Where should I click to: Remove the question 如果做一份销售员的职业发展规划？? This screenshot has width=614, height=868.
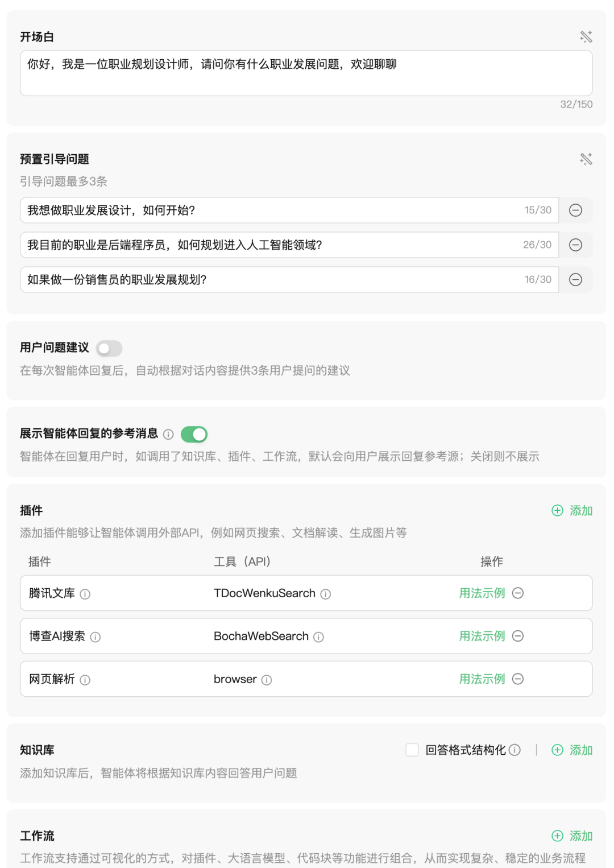click(575, 280)
